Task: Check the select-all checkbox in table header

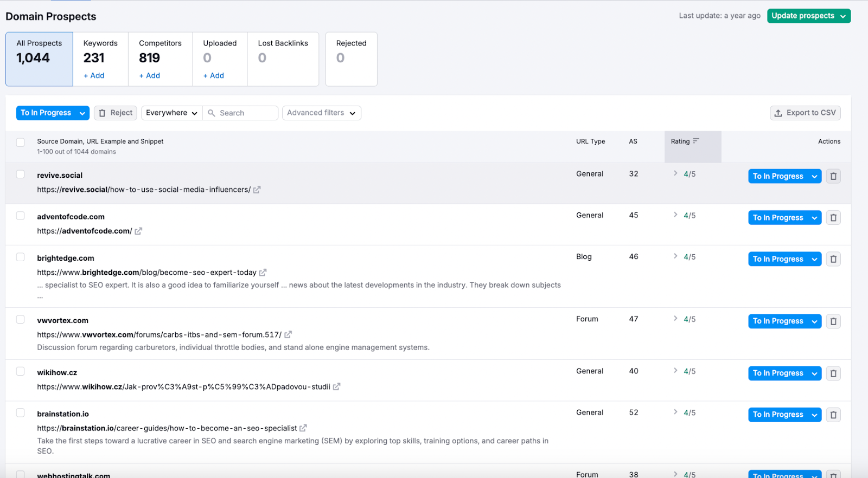Action: tap(21, 143)
